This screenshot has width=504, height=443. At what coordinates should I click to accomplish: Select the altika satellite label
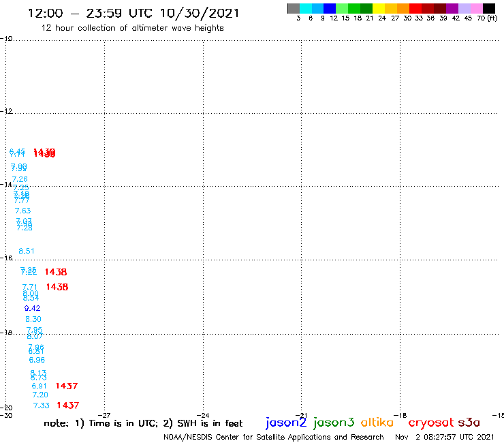pos(377,422)
